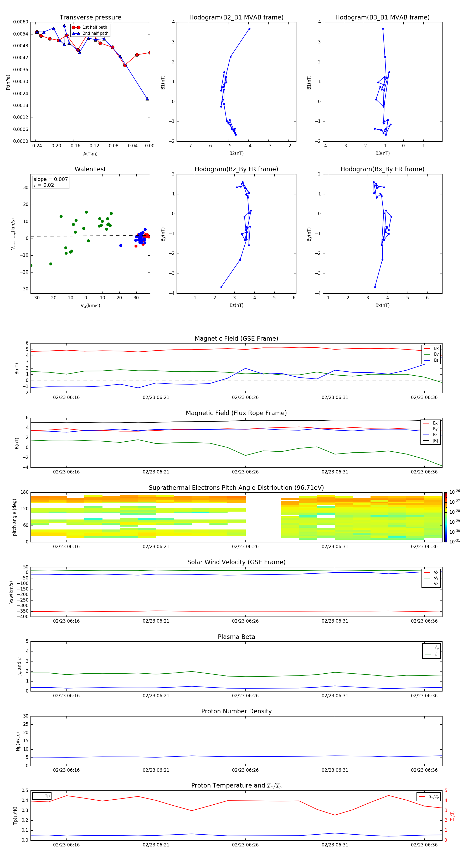
Task: Click the 'V_remaining(km/s)' y-axis label
Action: click(13, 234)
